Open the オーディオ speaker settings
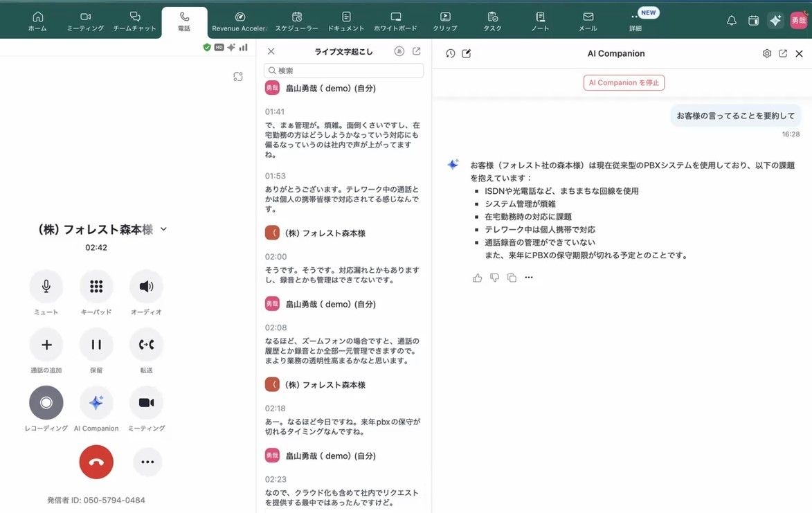 pos(147,286)
